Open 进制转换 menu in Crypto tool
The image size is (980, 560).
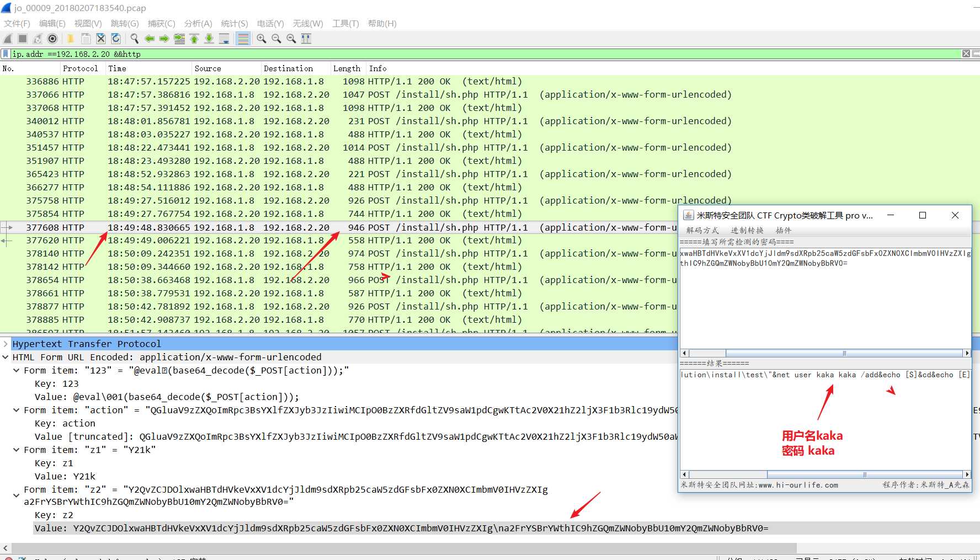[x=747, y=231]
